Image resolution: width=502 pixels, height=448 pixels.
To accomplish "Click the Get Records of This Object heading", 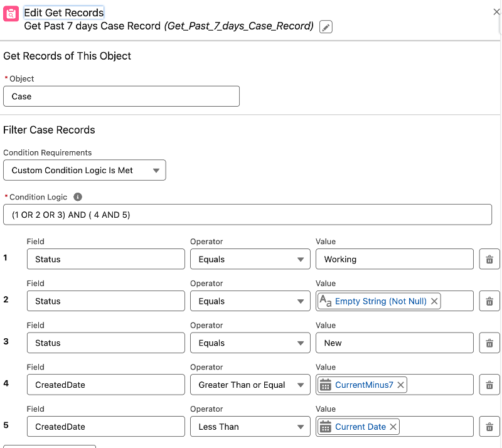I will click(67, 56).
